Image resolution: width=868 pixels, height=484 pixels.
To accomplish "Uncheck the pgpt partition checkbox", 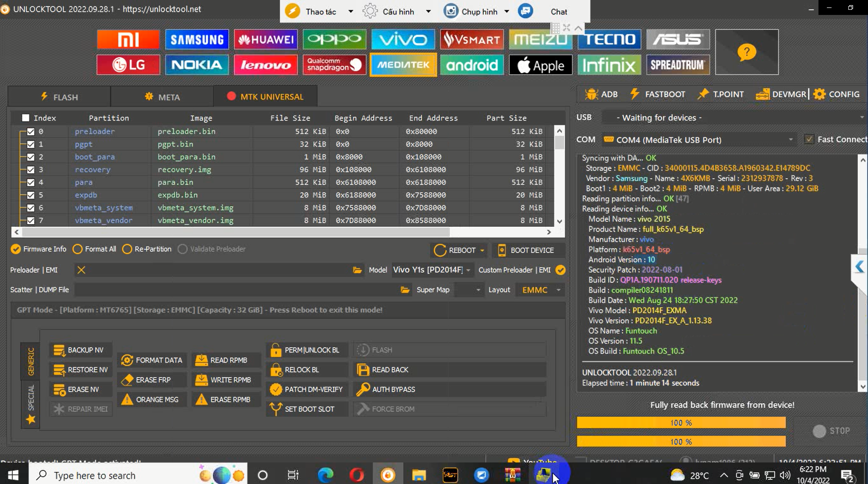I will (31, 144).
